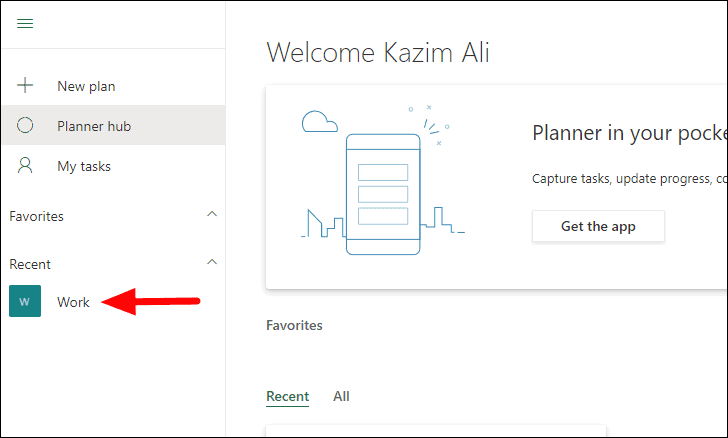Click the Planner hub circle icon
The width and height of the screenshot is (728, 438).
point(25,126)
